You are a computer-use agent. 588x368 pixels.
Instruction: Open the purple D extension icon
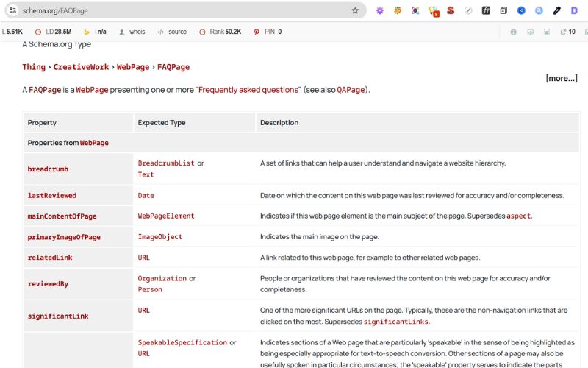[574, 10]
